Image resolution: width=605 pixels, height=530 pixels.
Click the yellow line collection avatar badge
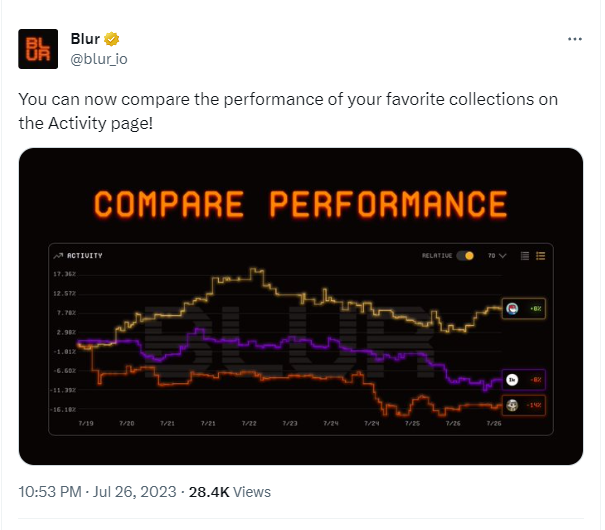point(512,309)
